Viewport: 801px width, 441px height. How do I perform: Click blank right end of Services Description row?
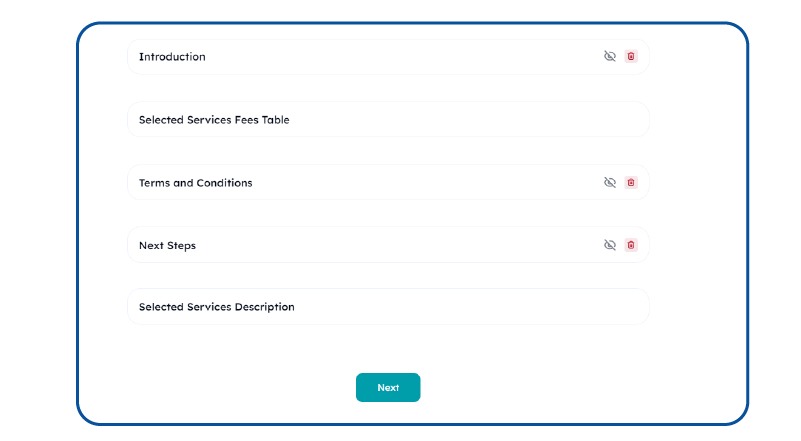pyautogui.click(x=620, y=307)
